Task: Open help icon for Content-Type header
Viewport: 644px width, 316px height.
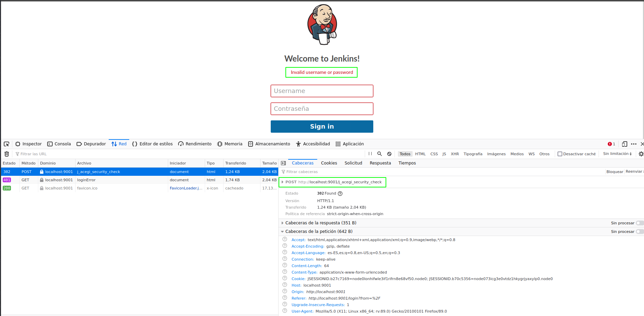Action: pos(285,272)
